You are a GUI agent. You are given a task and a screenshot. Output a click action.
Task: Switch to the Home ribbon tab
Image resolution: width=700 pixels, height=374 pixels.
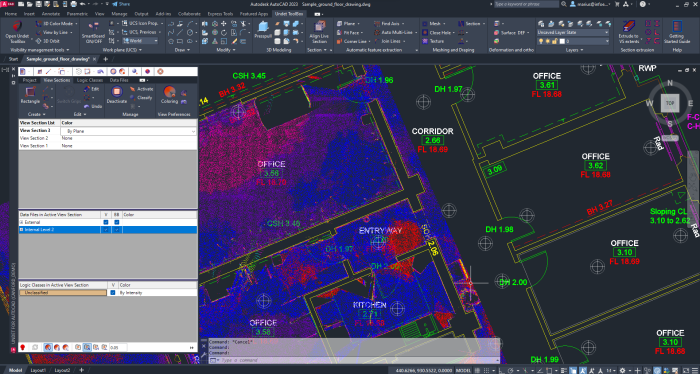pyautogui.click(x=11, y=14)
